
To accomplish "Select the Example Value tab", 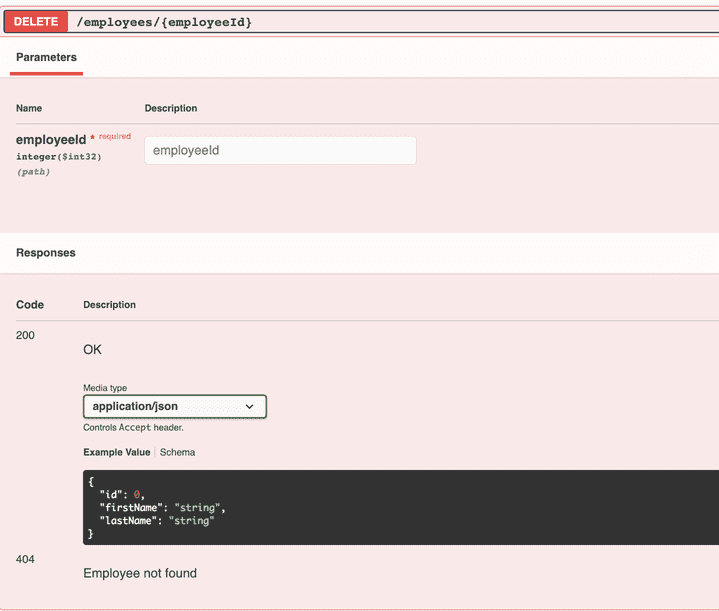I will [116, 452].
